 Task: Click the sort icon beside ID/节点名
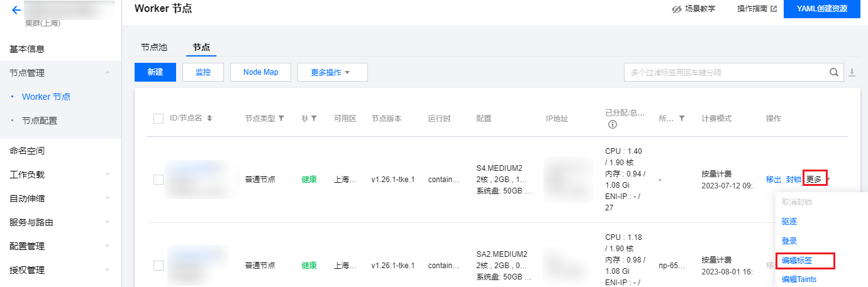coord(209,118)
